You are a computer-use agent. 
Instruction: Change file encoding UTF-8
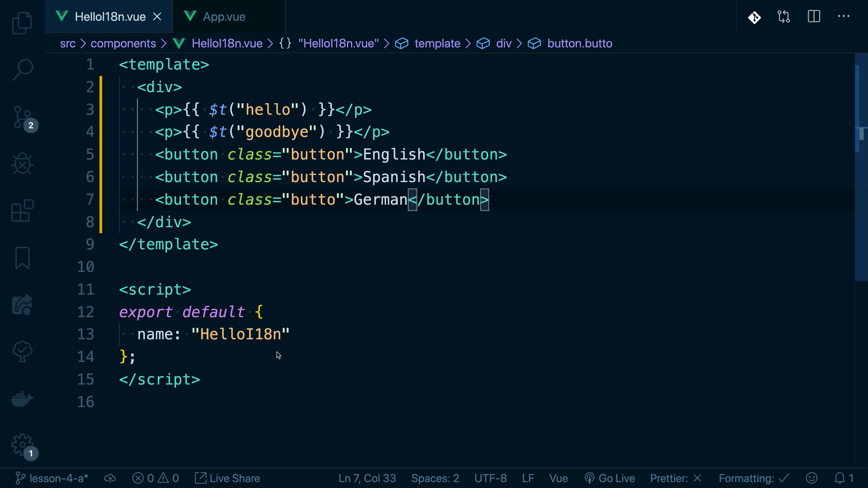491,478
